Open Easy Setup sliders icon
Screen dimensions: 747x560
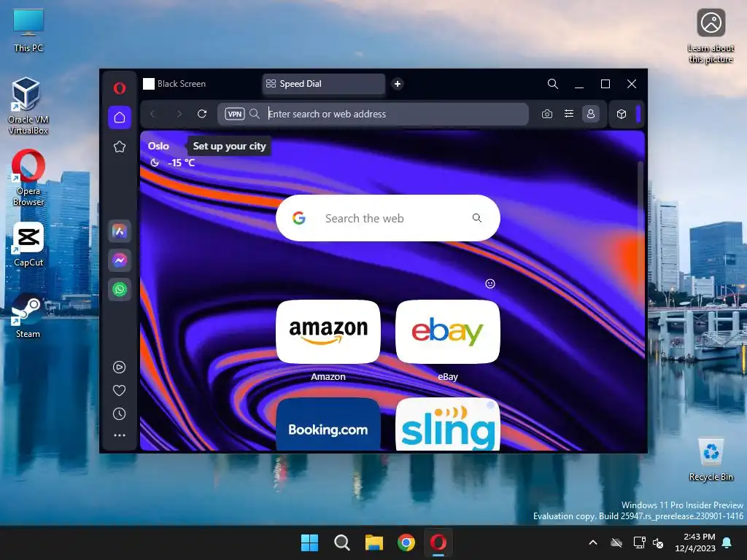[x=569, y=114]
